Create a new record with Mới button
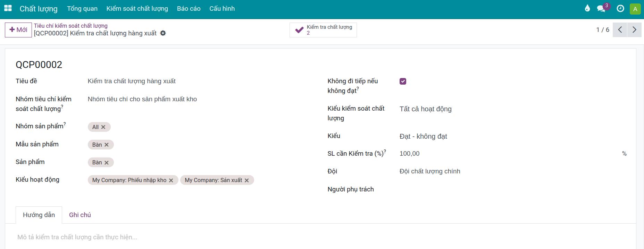644x249 pixels. [18, 30]
